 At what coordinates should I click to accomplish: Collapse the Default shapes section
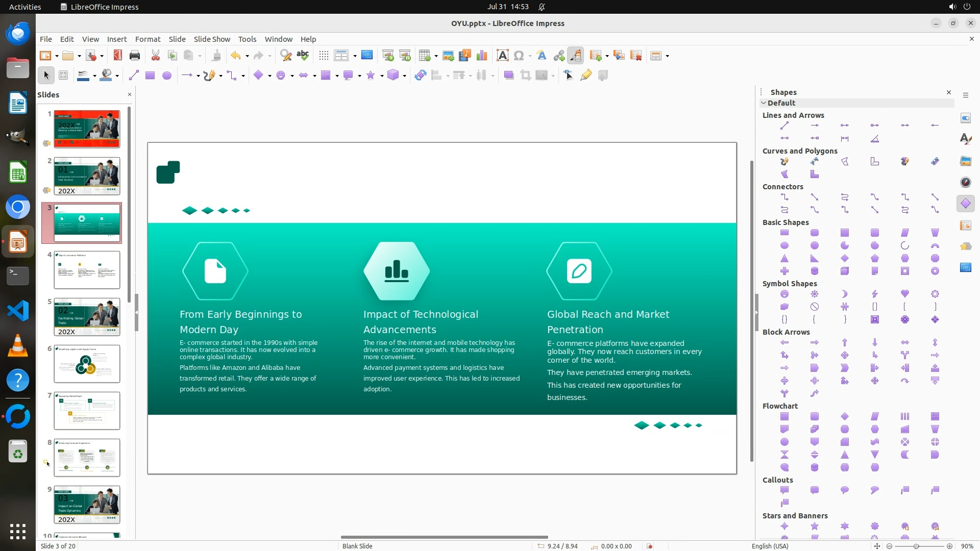(764, 103)
